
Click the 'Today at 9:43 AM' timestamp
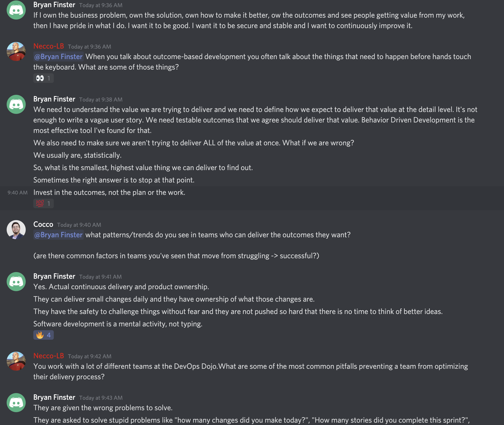coord(101,398)
